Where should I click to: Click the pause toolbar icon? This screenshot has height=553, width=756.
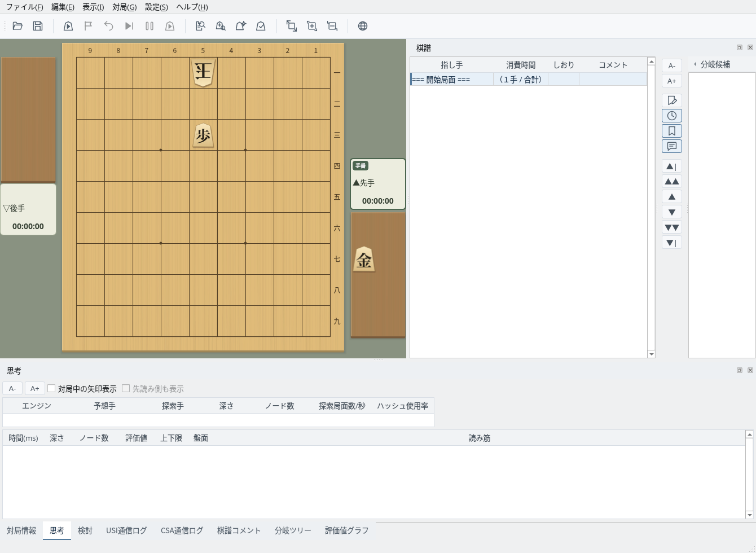[150, 26]
